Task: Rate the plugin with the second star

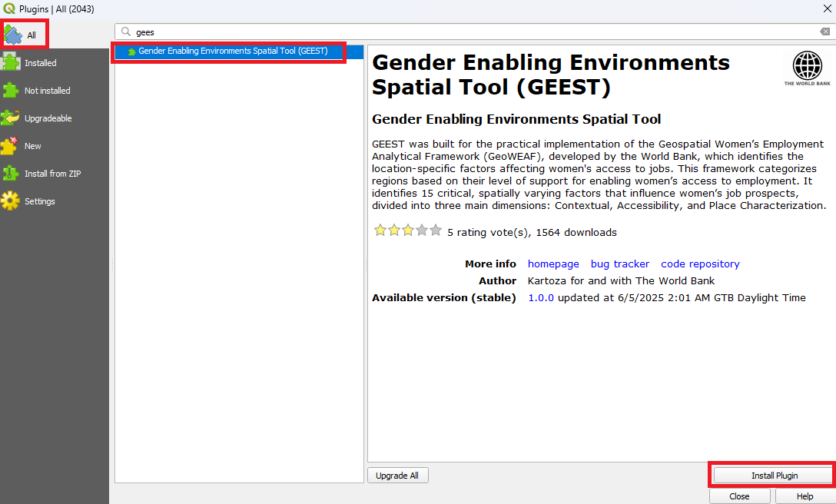Action: tap(394, 230)
